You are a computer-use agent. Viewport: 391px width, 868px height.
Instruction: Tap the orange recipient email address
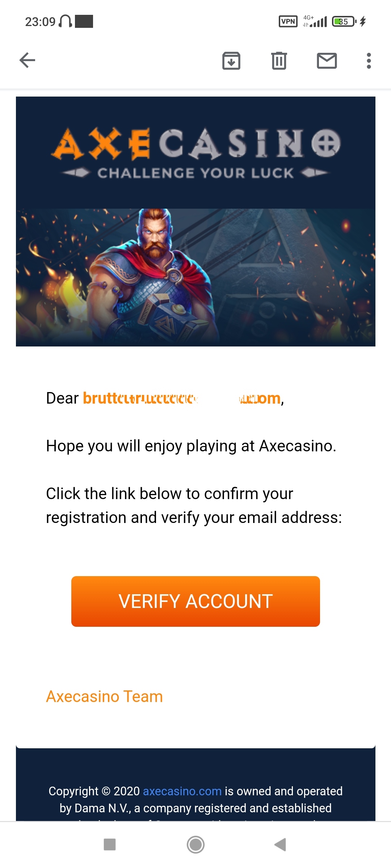(182, 398)
